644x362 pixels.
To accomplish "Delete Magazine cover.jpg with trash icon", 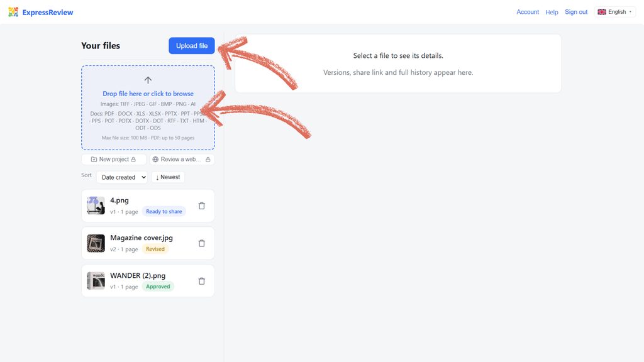I will (x=202, y=243).
